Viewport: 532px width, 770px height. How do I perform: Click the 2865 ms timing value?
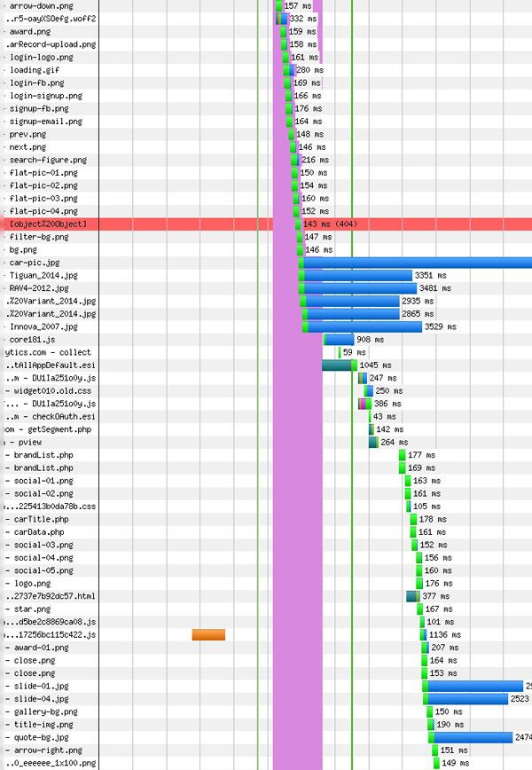click(x=418, y=313)
